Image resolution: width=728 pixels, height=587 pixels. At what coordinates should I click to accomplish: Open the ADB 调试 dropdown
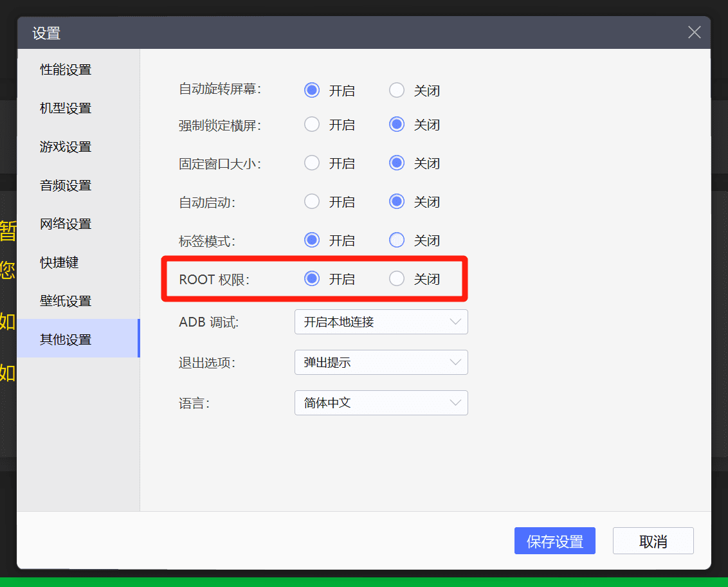pyautogui.click(x=381, y=322)
